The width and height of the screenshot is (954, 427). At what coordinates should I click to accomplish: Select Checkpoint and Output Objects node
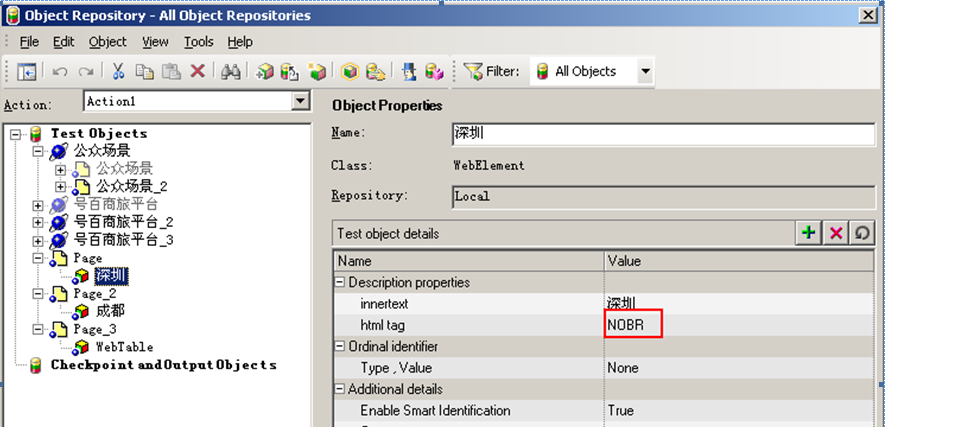pyautogui.click(x=164, y=365)
